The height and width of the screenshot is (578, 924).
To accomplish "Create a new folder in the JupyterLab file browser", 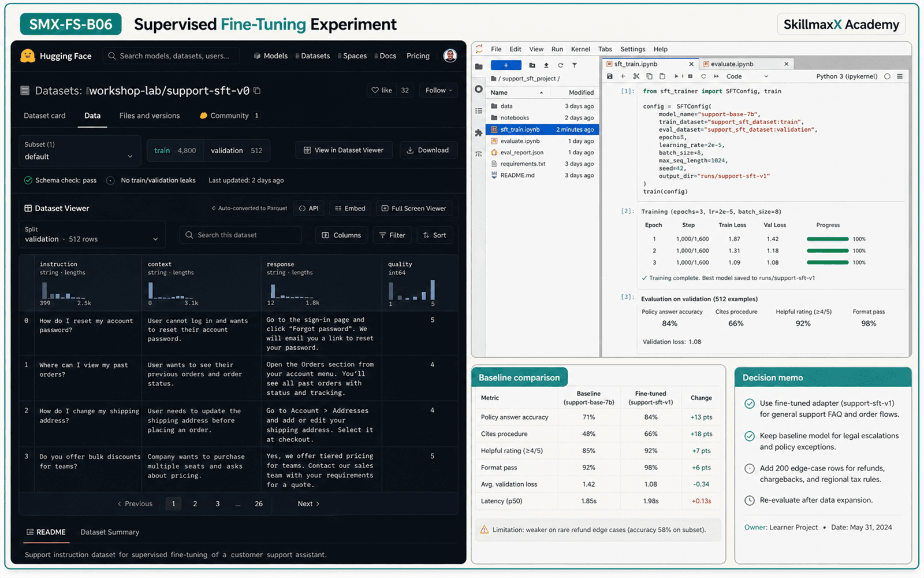I will (x=532, y=65).
